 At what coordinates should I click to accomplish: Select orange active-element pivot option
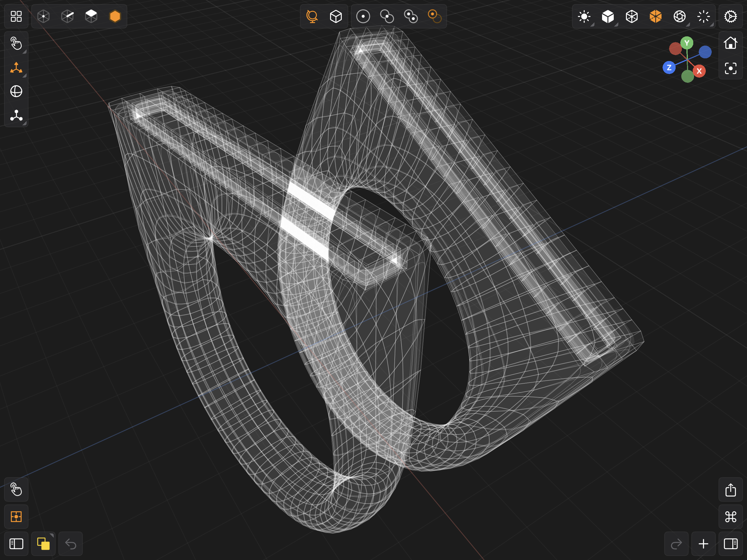[435, 16]
